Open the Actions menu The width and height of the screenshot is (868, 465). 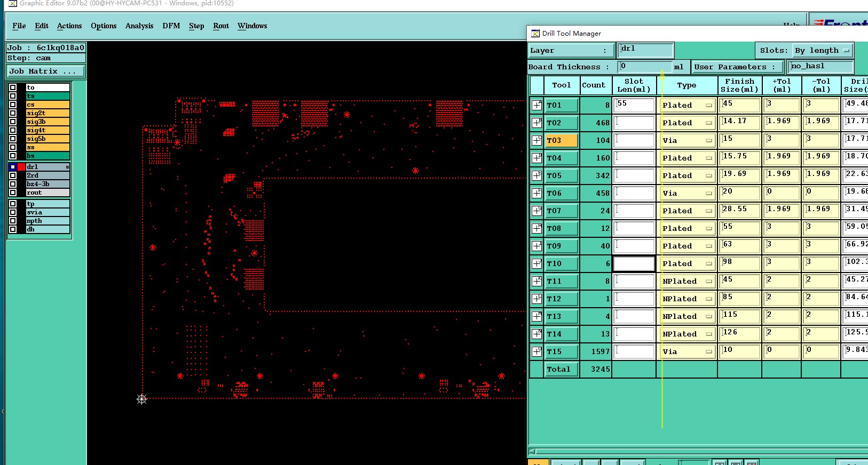pos(69,26)
